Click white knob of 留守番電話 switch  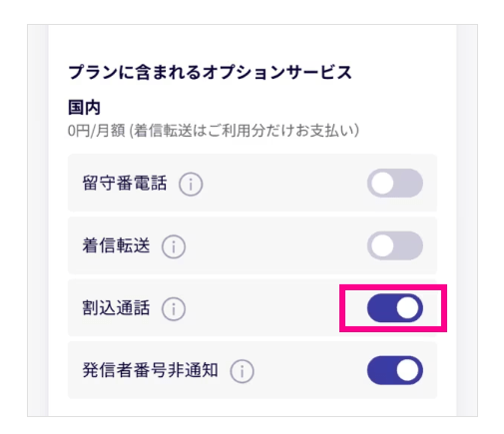click(382, 183)
